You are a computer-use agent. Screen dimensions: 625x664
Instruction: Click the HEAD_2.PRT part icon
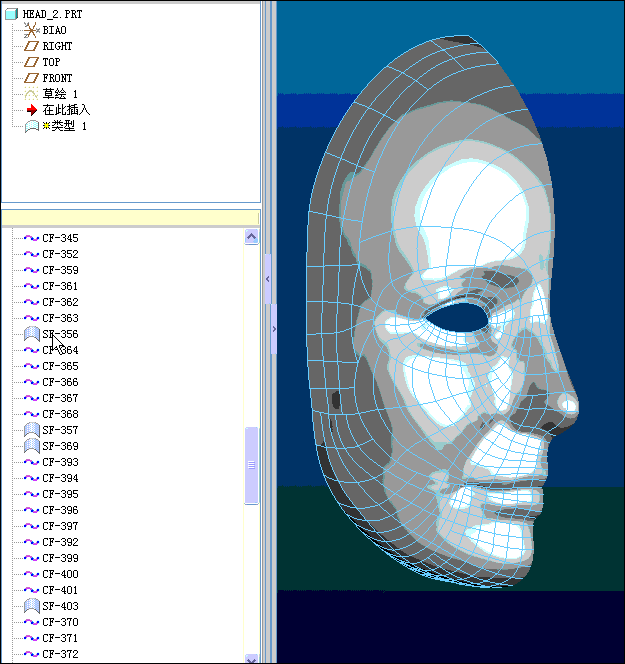(11, 14)
